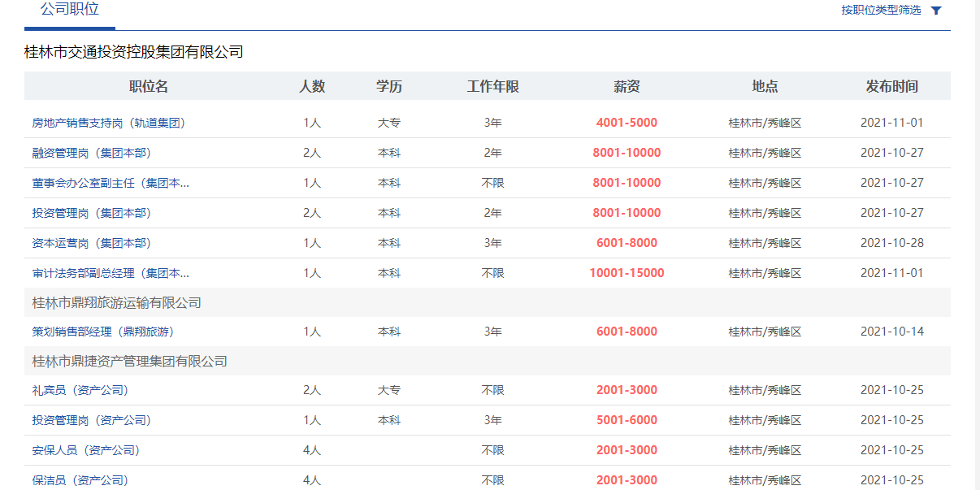
Task: Click 2人 in 融资管理岗 row
Action: click(x=312, y=153)
